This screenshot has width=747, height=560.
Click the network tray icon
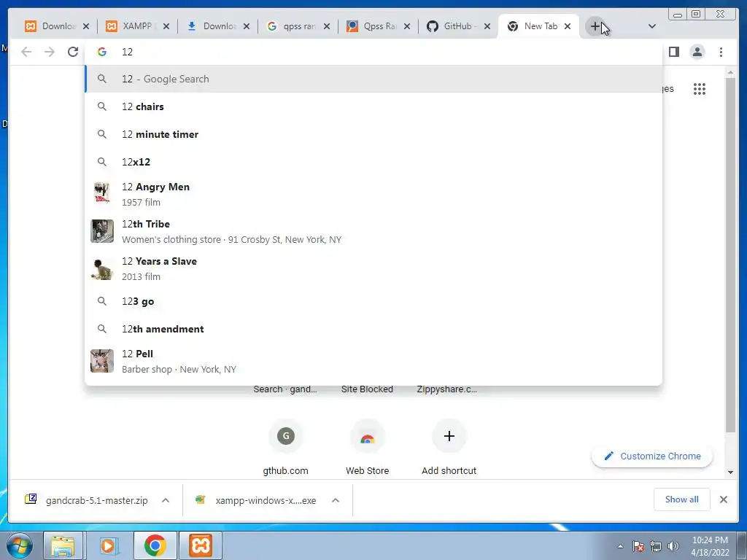click(656, 546)
